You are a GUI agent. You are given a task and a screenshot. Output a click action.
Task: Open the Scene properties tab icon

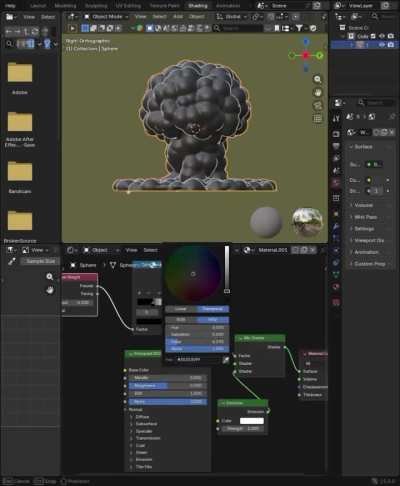336,170
